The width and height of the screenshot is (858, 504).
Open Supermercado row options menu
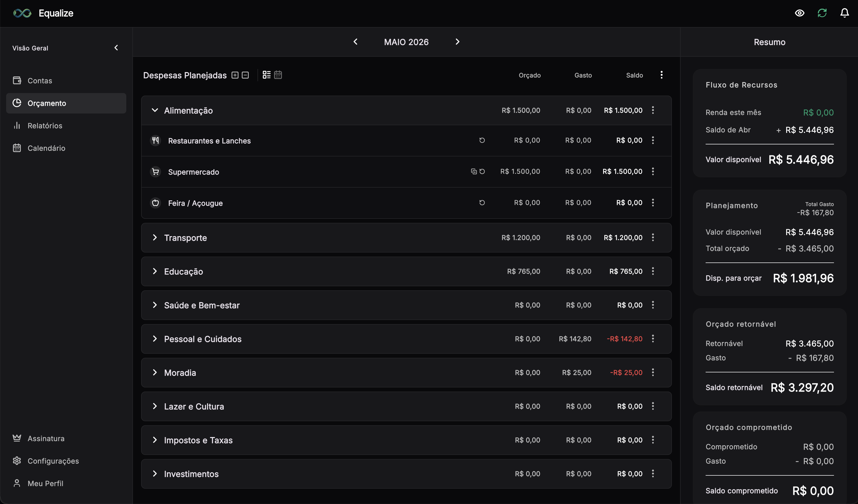653,171
